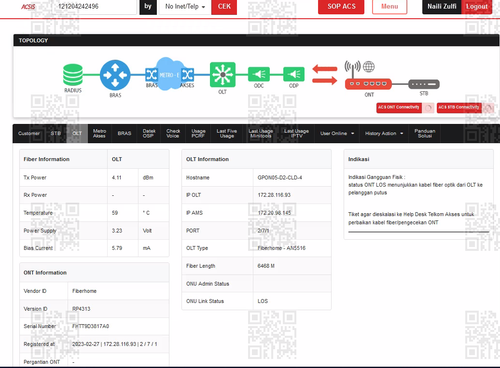Click the red CEK button
The width and height of the screenshot is (500, 368).
[224, 7]
